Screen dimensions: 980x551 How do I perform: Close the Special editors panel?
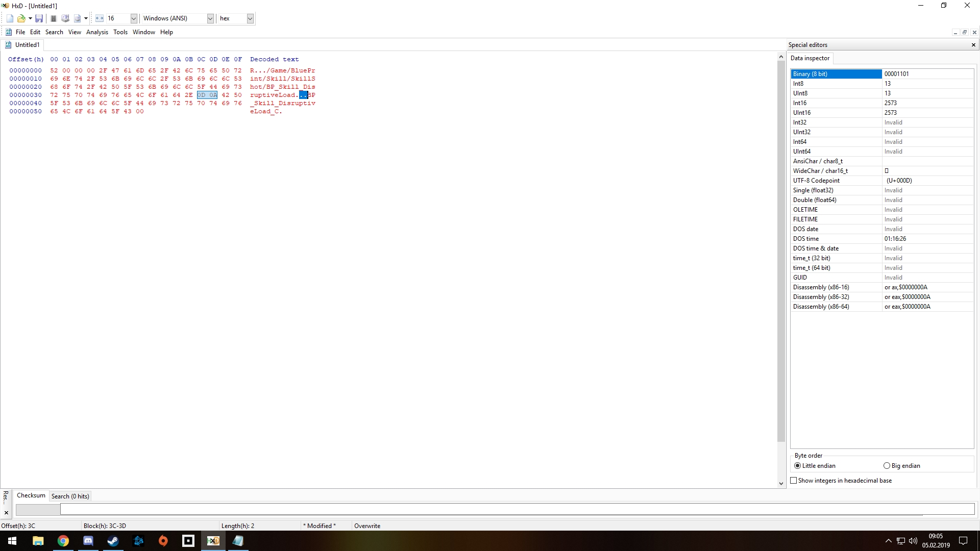pos(973,45)
